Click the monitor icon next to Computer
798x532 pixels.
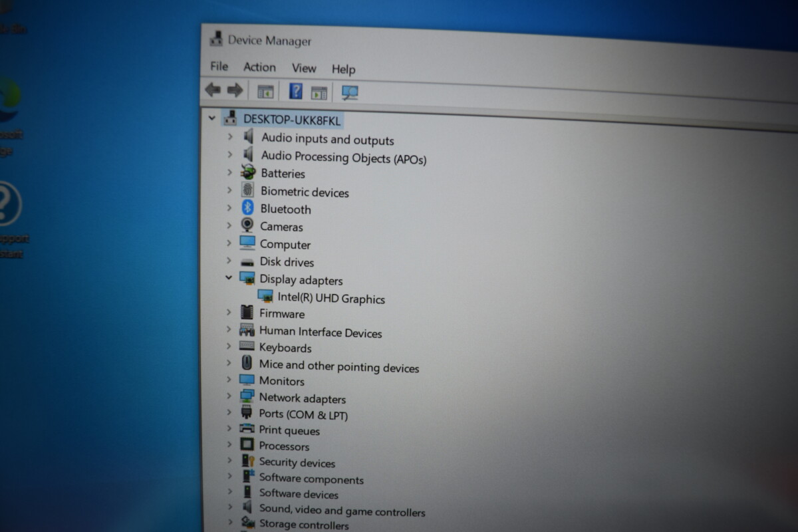tap(247, 243)
